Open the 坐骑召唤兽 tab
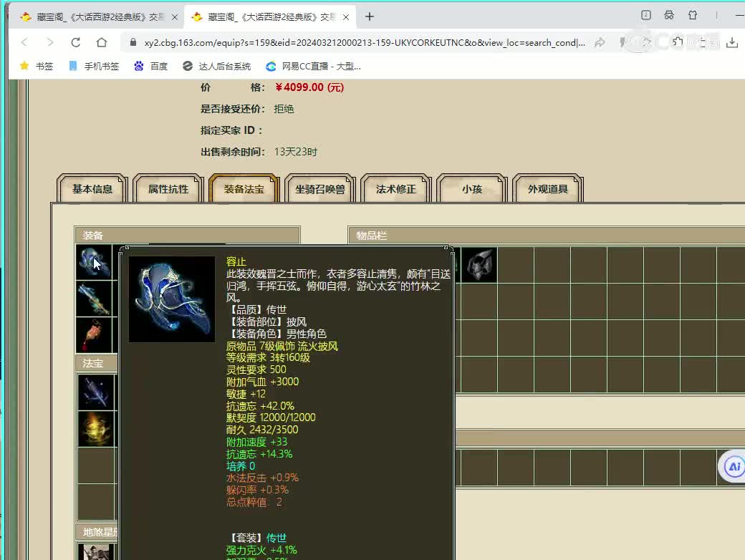 click(x=319, y=189)
